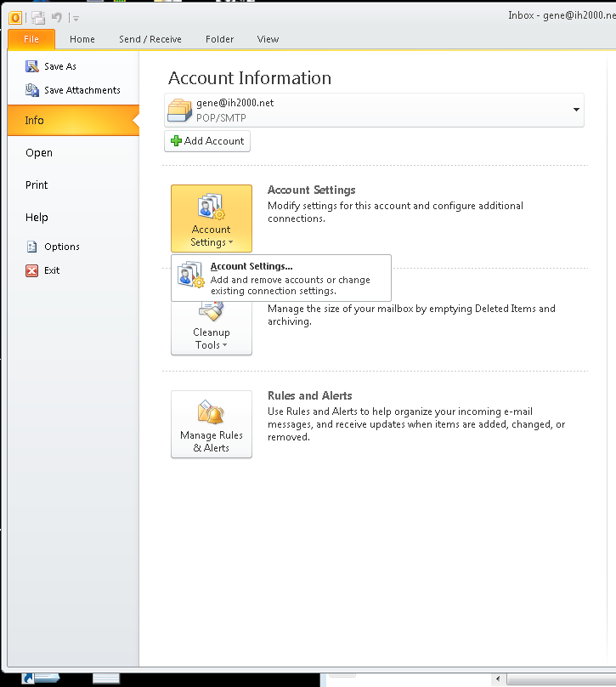Click the icon beside Account Settings... menu entry
This screenshot has height=687, width=616.
click(191, 275)
